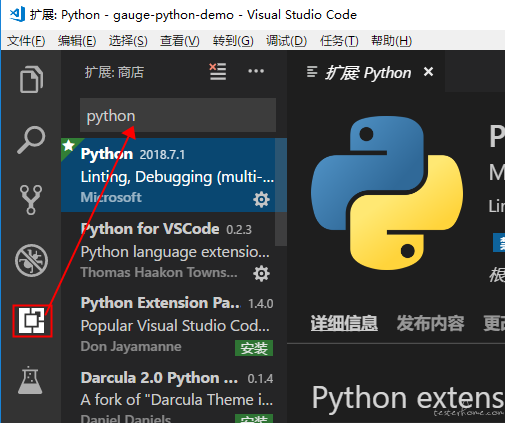Open manage gear for Microsoft Python extension
The image size is (505, 423).
[x=261, y=199]
